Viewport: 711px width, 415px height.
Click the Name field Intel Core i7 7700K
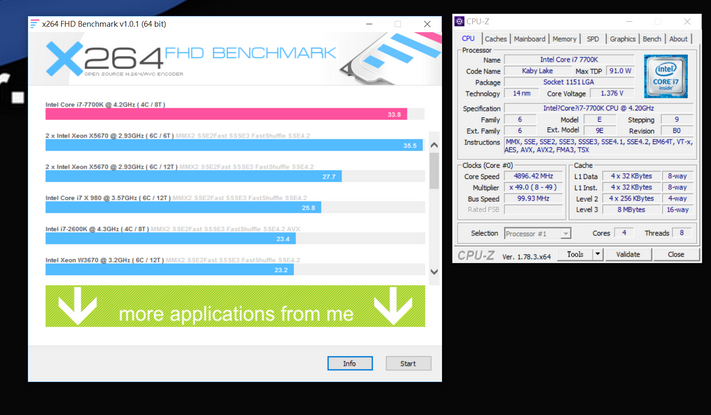pos(569,59)
